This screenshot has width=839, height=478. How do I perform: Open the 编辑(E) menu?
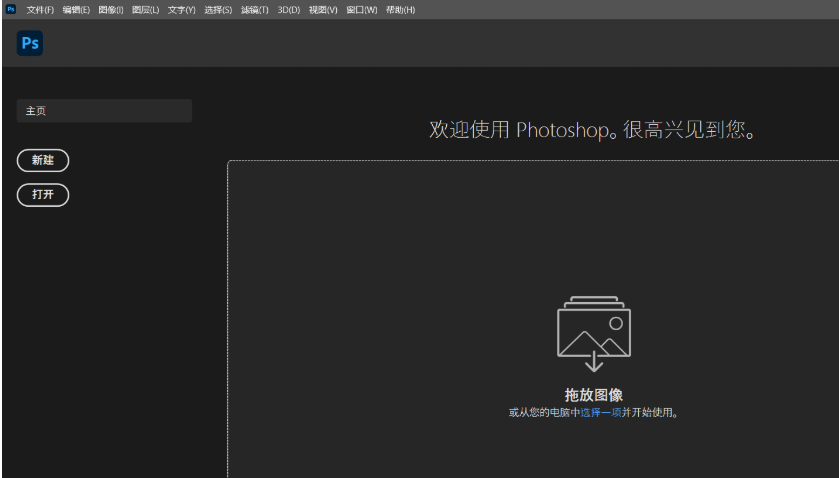(x=76, y=10)
